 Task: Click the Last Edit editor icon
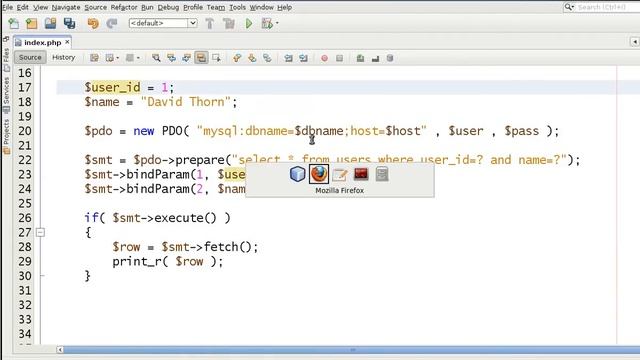tap(94, 58)
